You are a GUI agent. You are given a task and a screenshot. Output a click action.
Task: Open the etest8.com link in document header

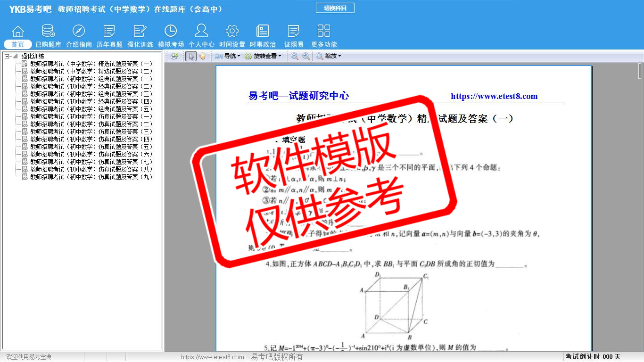point(494,96)
